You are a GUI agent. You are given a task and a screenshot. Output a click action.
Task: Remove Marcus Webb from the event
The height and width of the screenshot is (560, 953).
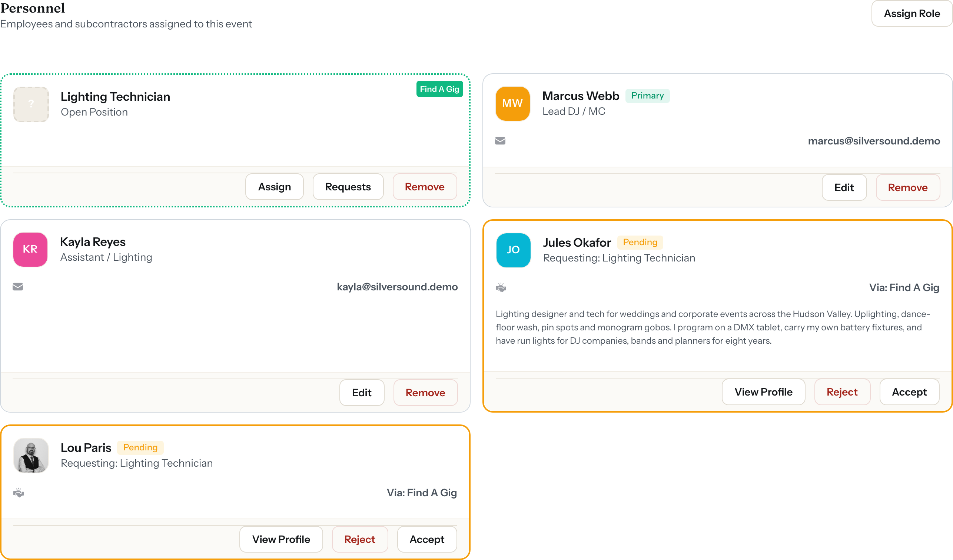tap(908, 187)
